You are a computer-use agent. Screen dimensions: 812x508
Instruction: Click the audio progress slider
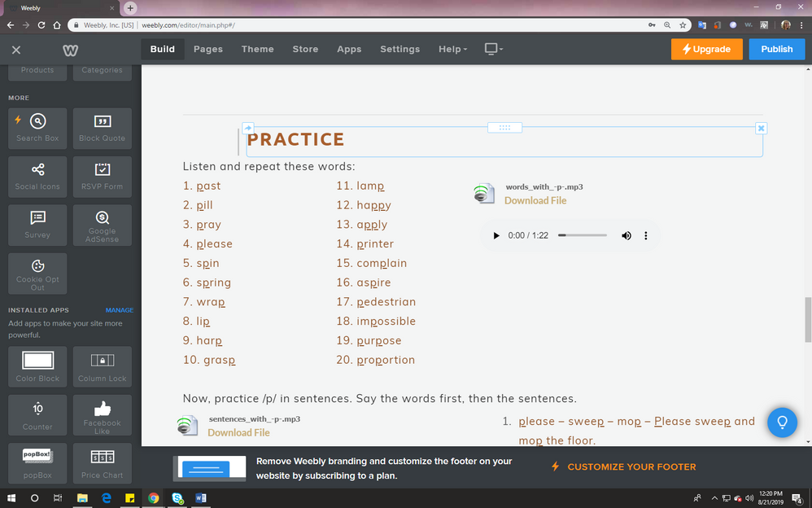582,235
